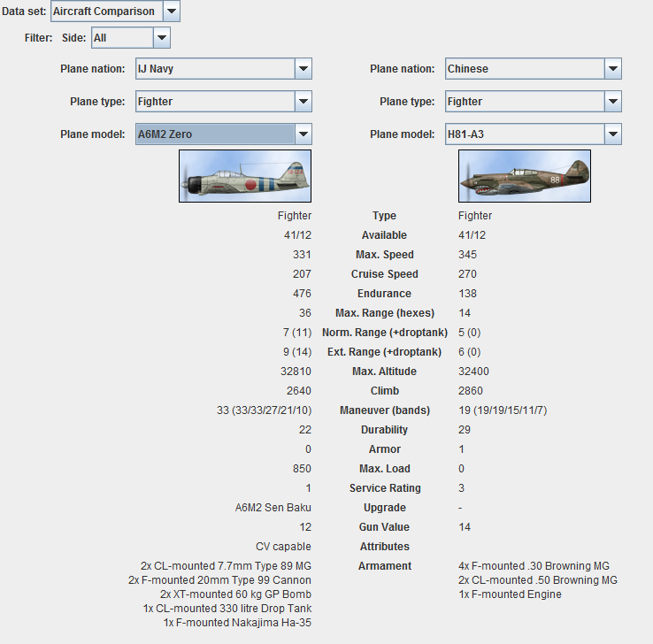
Task: Click the A6M2 Zero aircraft picture
Action: (245, 176)
